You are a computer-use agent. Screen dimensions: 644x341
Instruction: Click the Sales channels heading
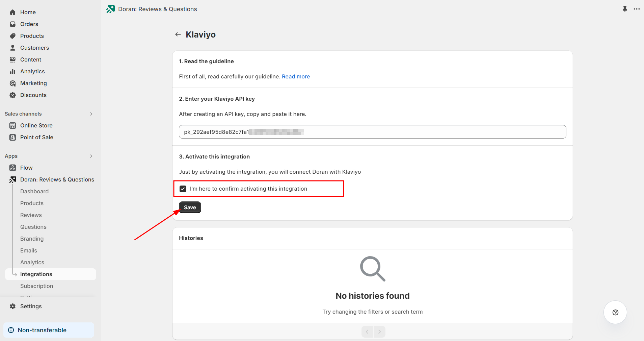pyautogui.click(x=23, y=114)
